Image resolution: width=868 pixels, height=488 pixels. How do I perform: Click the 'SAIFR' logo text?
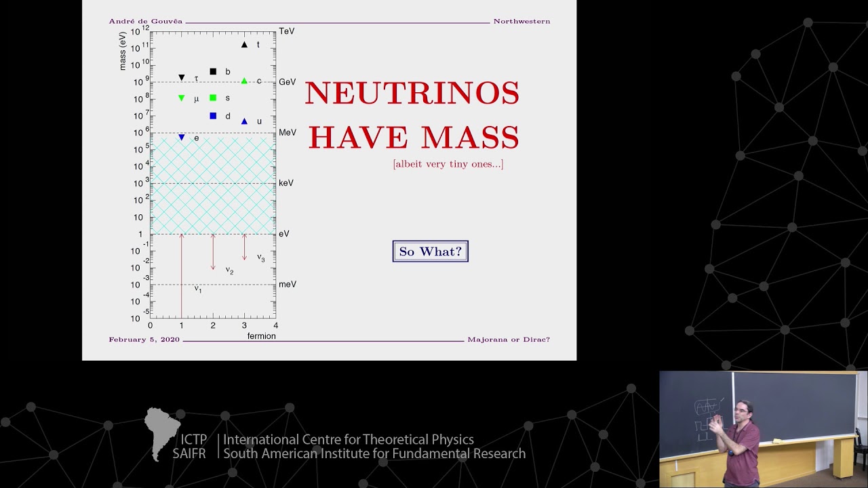click(x=189, y=454)
